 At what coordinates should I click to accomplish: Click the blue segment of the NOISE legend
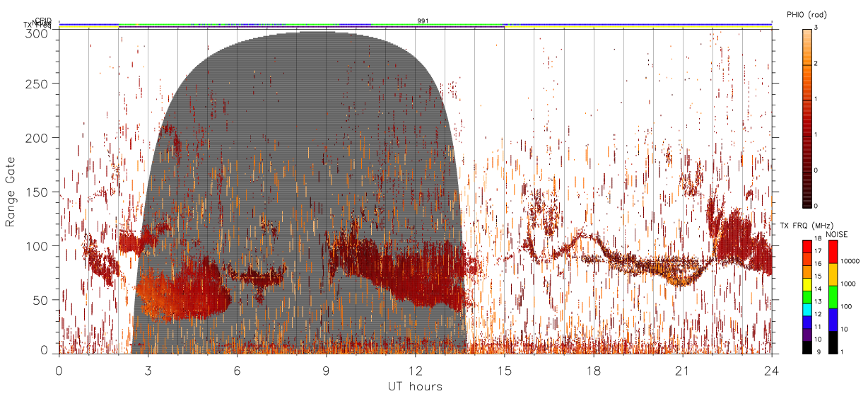point(833,320)
